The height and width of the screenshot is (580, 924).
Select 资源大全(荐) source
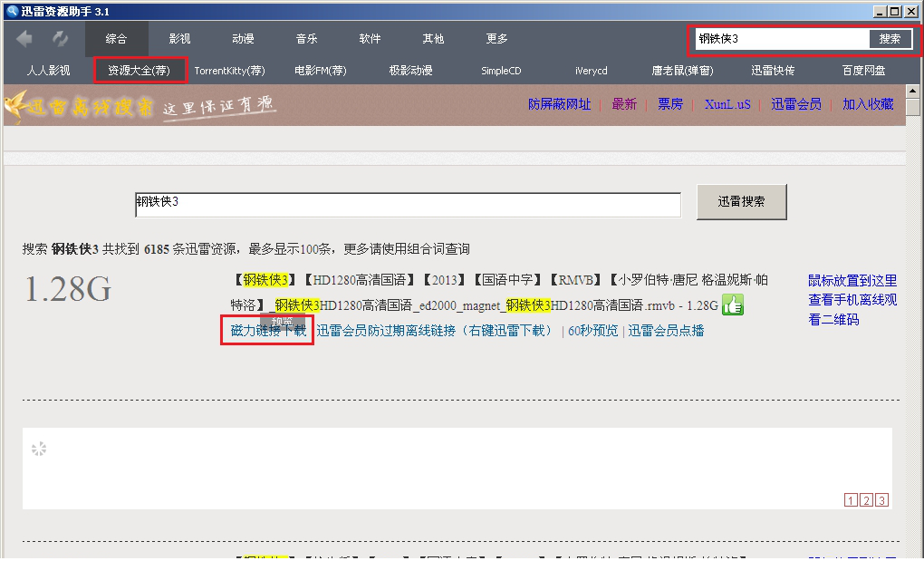tap(140, 71)
